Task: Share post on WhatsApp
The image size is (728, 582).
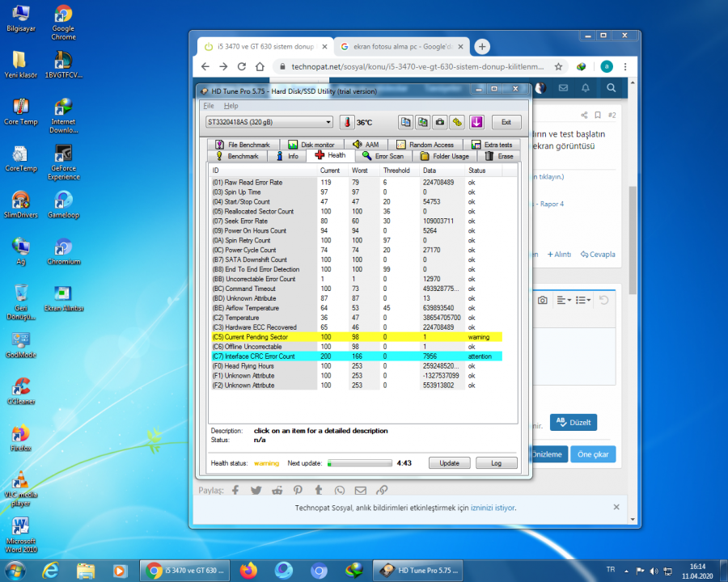Action: point(340,490)
